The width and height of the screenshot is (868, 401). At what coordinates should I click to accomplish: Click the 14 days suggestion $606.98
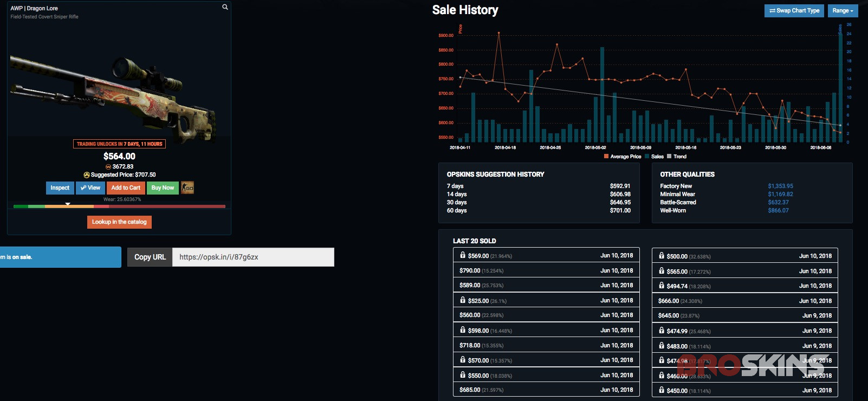620,194
